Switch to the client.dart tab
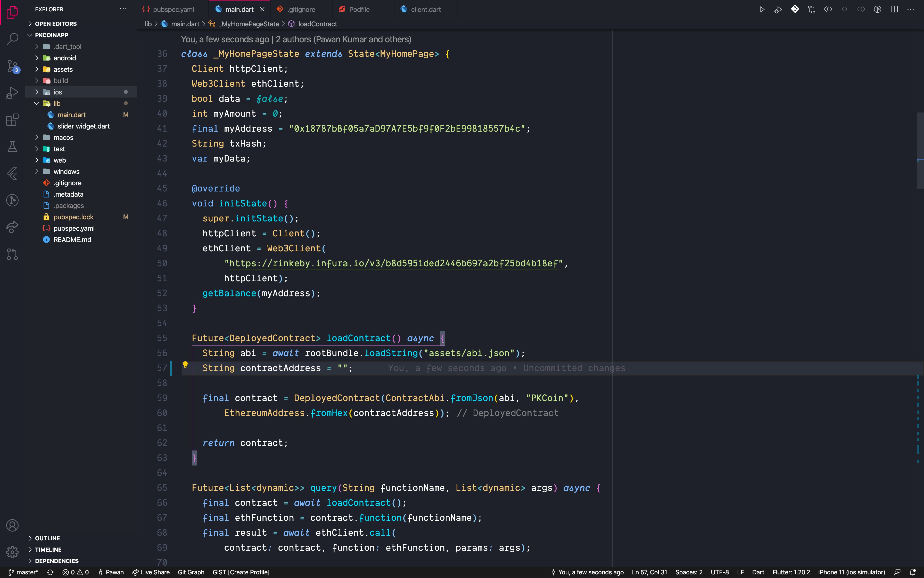The image size is (924, 578). point(425,10)
